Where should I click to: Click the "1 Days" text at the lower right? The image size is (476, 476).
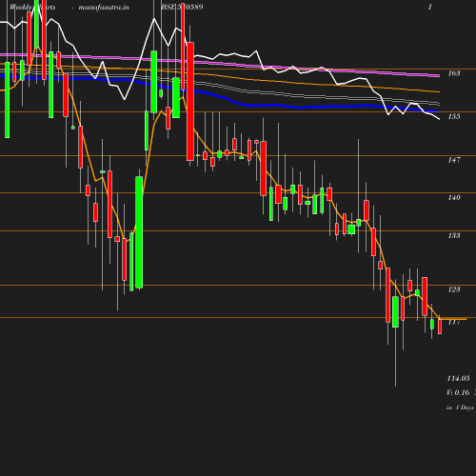(465, 407)
